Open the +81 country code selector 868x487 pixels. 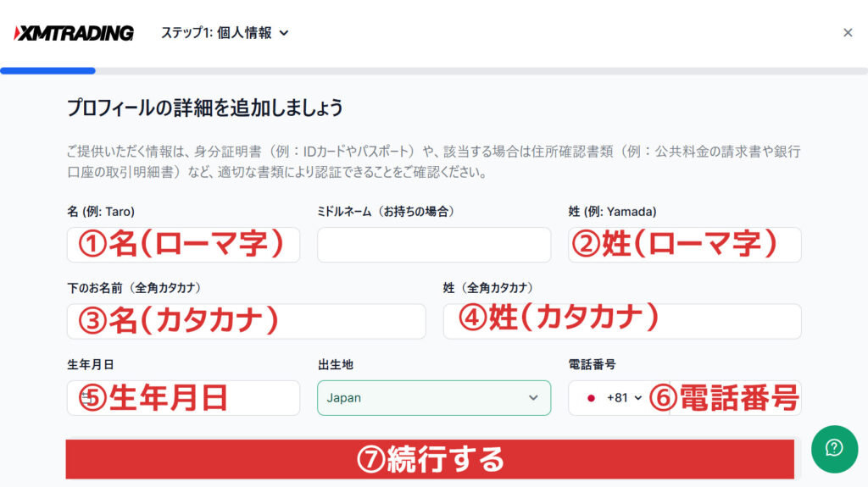[x=624, y=398]
